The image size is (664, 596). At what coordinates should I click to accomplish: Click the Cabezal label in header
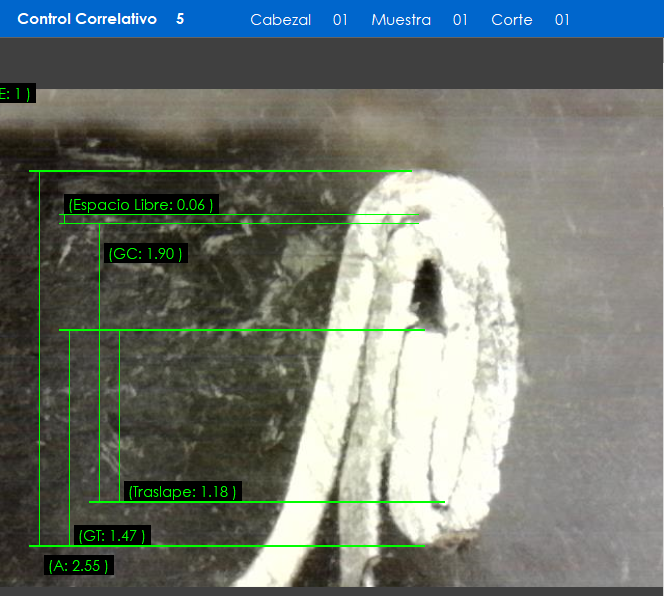pos(280,20)
